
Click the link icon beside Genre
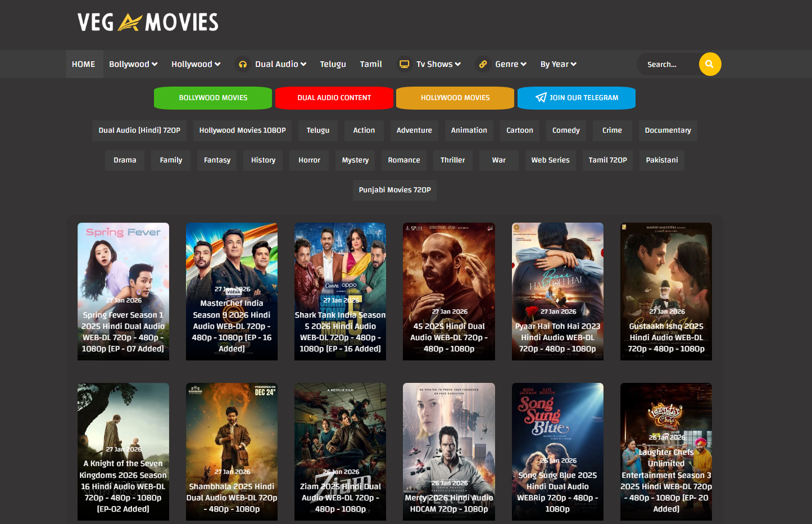pos(483,64)
